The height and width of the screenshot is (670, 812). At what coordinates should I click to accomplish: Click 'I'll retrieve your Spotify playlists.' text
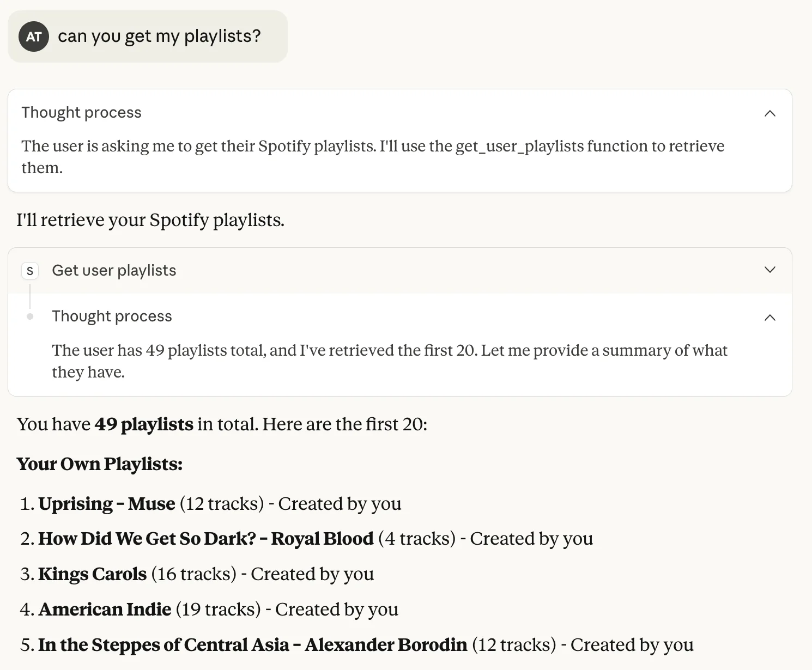tap(150, 220)
